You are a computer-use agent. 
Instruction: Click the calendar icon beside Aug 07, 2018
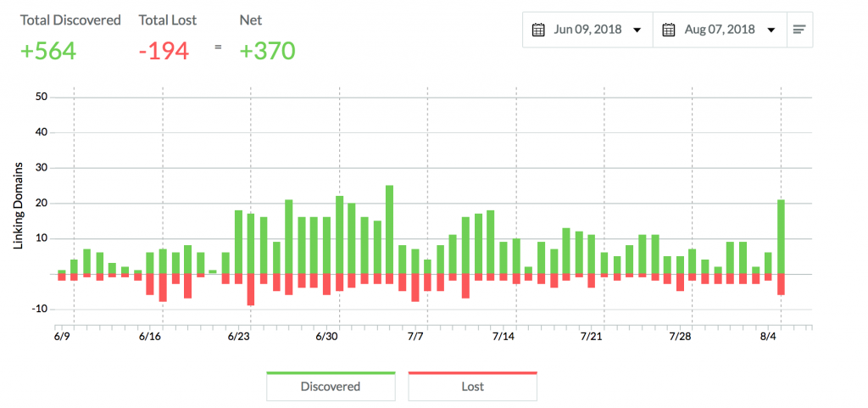click(x=668, y=30)
